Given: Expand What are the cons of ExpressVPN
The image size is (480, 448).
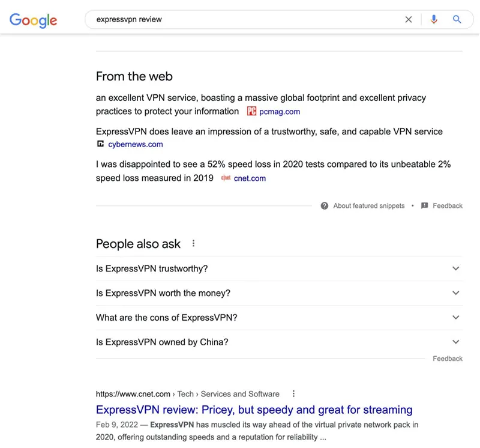Looking at the screenshot, I should tap(455, 317).
